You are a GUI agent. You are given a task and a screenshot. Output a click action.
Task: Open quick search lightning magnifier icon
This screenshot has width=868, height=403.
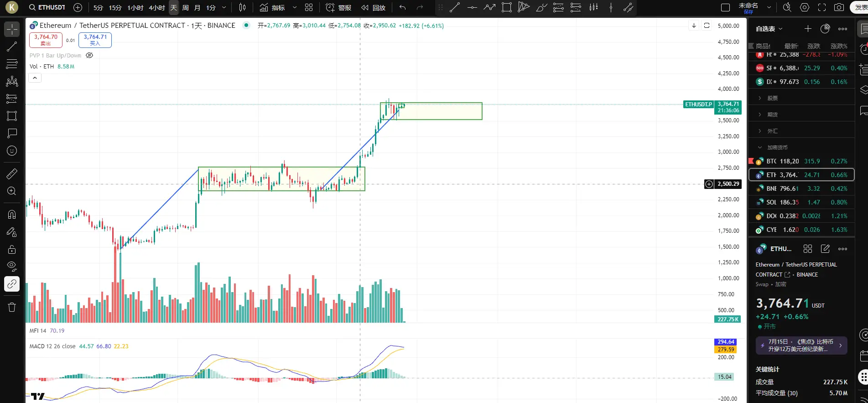[x=787, y=8]
